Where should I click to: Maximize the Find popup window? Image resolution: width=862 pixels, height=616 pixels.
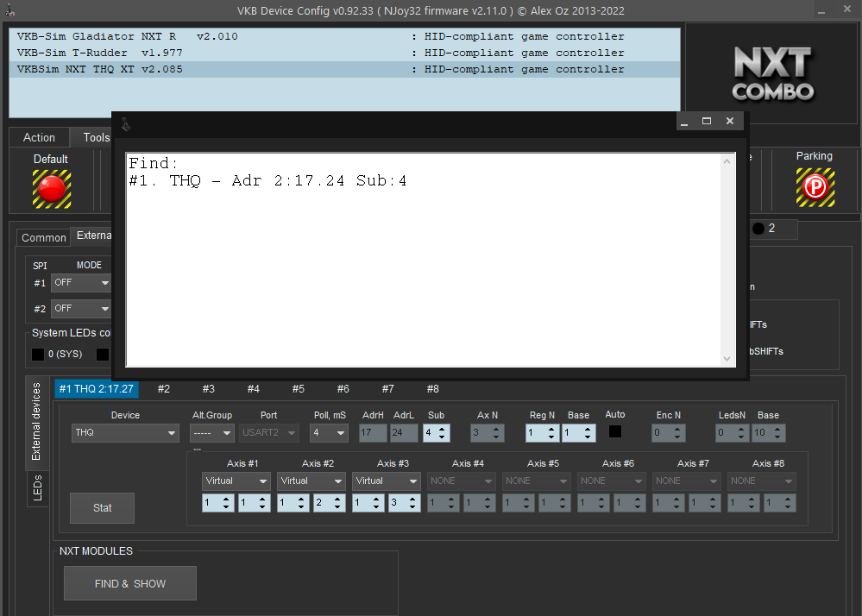(x=707, y=121)
